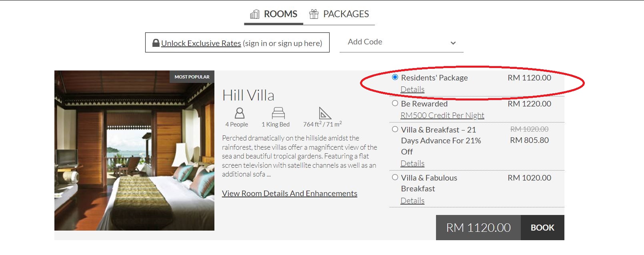Screen dimensions: 644x255
Task: Select the Be Rewarded rate option
Action: coord(395,103)
